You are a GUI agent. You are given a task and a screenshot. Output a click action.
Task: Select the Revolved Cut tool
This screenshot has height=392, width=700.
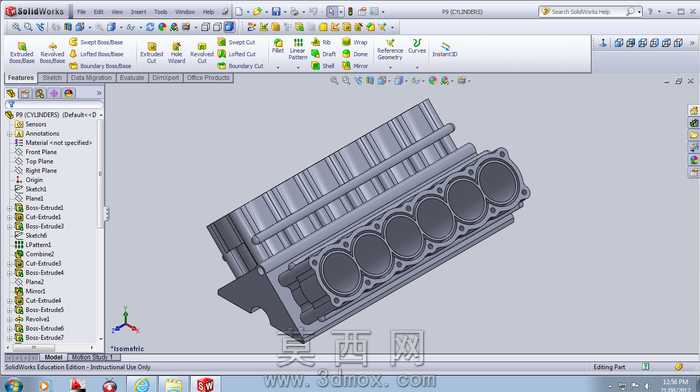(202, 52)
